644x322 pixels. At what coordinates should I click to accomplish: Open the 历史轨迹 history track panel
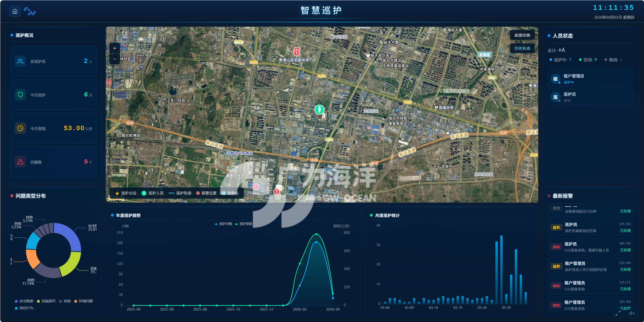tap(522, 48)
